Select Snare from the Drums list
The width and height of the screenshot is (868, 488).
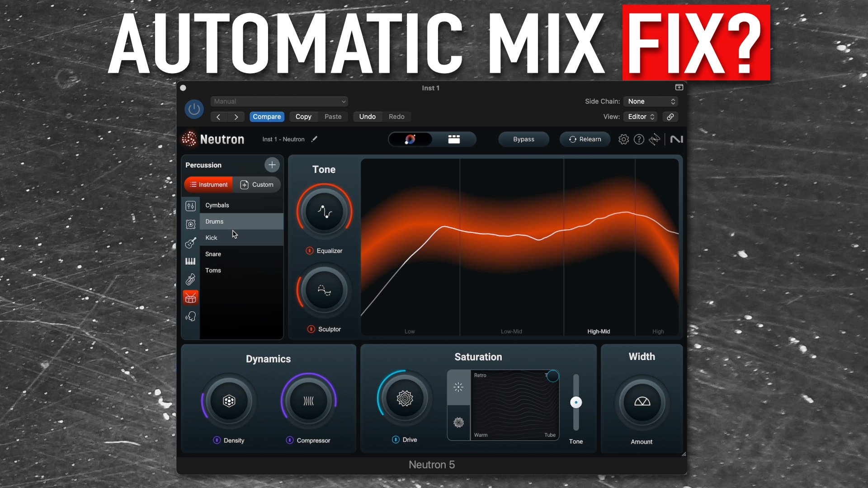tap(213, 254)
